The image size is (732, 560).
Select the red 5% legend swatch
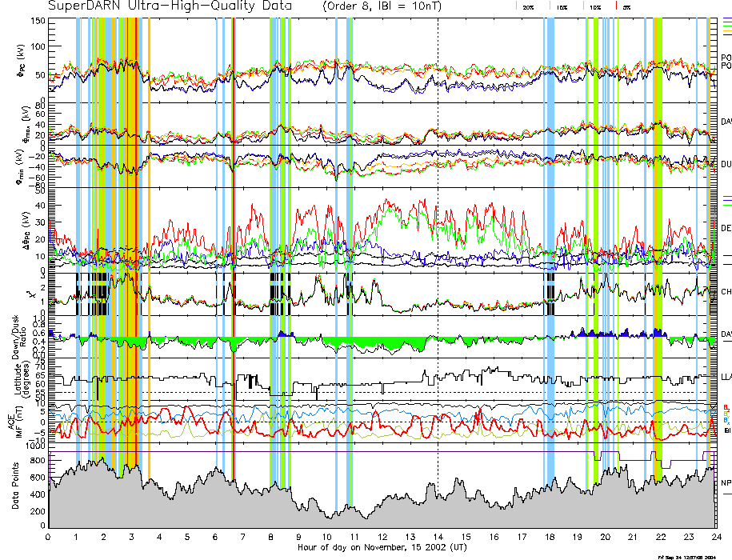[x=617, y=6]
